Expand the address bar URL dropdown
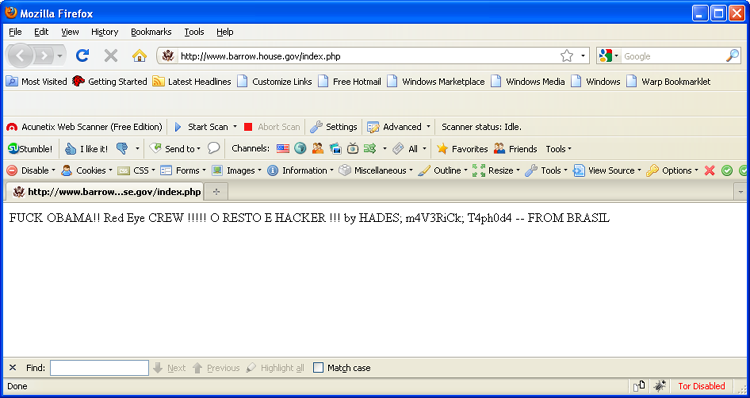Screen dimensions: 750x398 (x=583, y=56)
